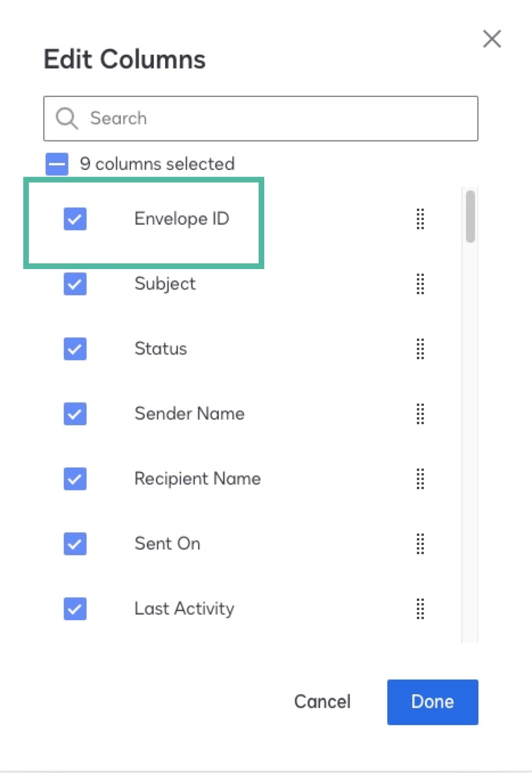
Task: Toggle the Sent On checkbox
Action: (75, 544)
